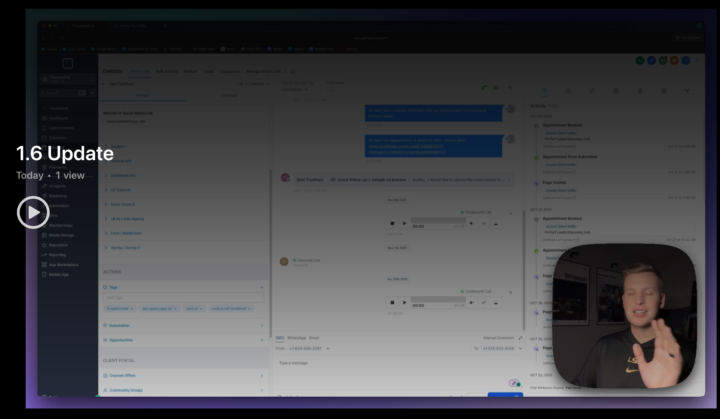Click into the Add Tags field
720x419 pixels.
[x=184, y=298]
